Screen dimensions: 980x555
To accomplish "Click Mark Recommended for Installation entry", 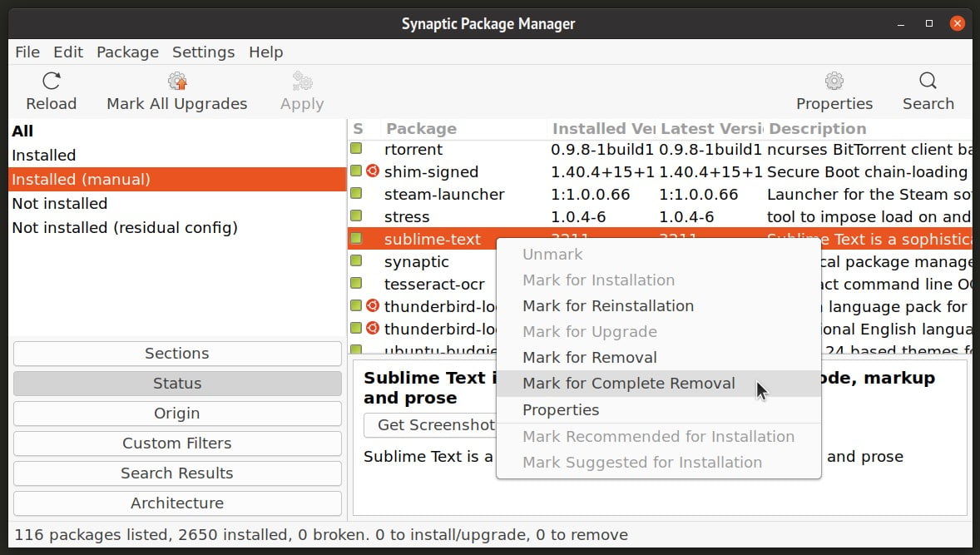I will click(x=658, y=436).
